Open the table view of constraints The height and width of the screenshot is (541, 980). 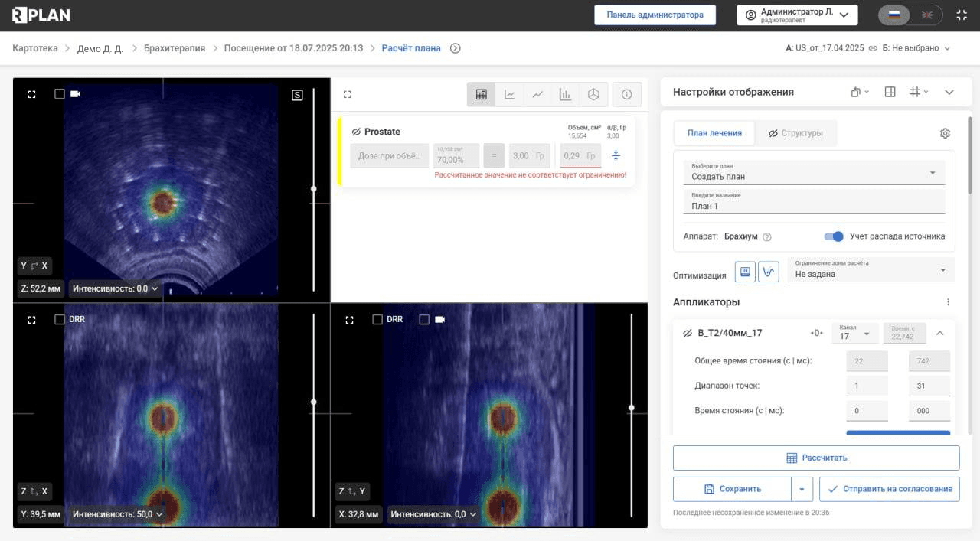tap(481, 94)
